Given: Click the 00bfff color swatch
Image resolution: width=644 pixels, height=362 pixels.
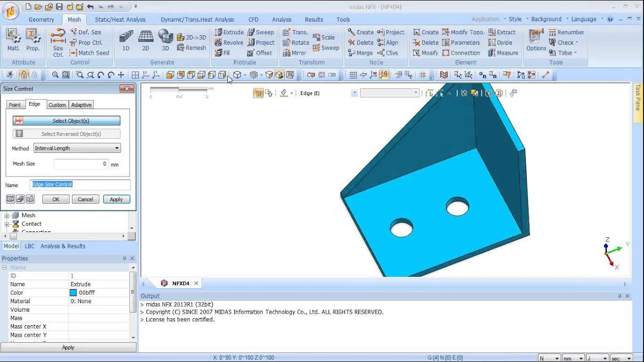Looking at the screenshot, I should tap(73, 293).
